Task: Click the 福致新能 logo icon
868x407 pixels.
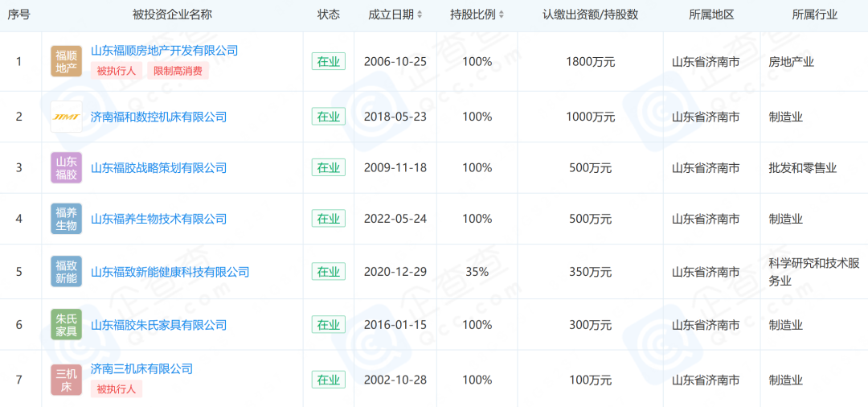Action: [67, 271]
